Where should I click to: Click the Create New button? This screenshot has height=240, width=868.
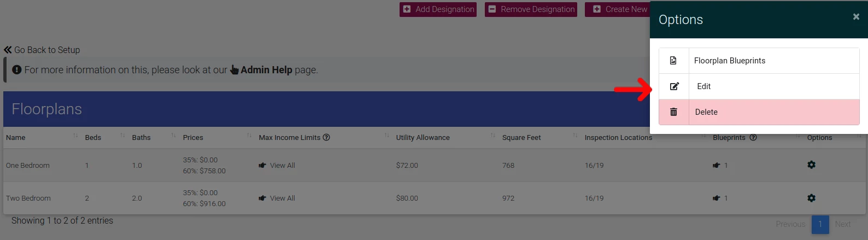click(x=618, y=9)
